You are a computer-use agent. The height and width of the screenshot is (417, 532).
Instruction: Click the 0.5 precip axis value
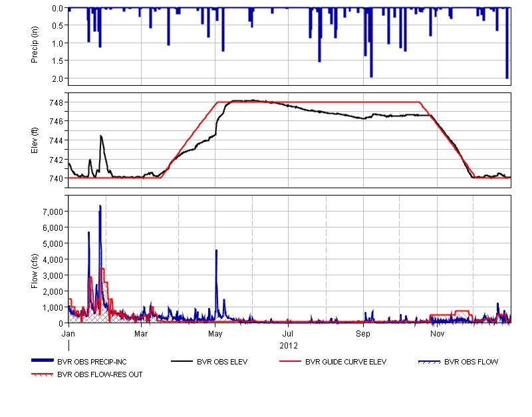click(x=58, y=25)
